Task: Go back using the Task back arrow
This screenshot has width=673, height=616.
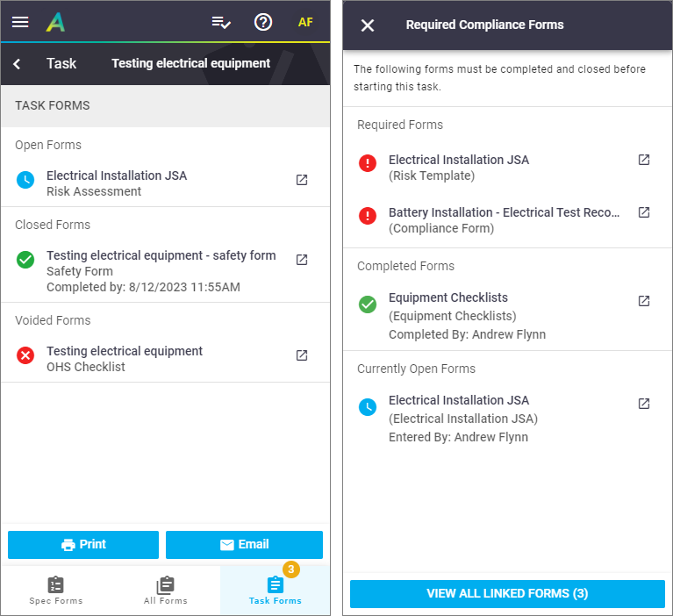Action: 17,64
